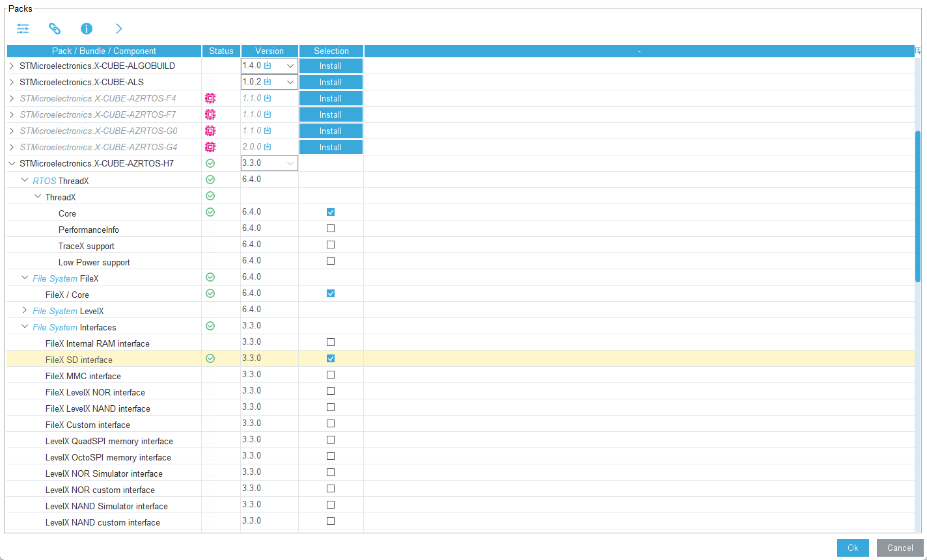The width and height of the screenshot is (927, 560).
Task: Select LevelX NOR Simulator interface row
Action: pos(460,473)
